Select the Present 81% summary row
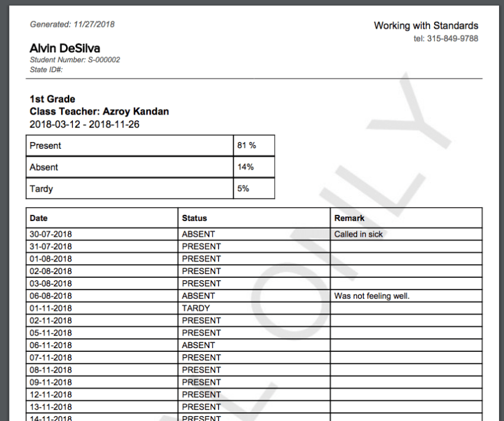Viewport: 504px width, 421px height. pos(125,145)
